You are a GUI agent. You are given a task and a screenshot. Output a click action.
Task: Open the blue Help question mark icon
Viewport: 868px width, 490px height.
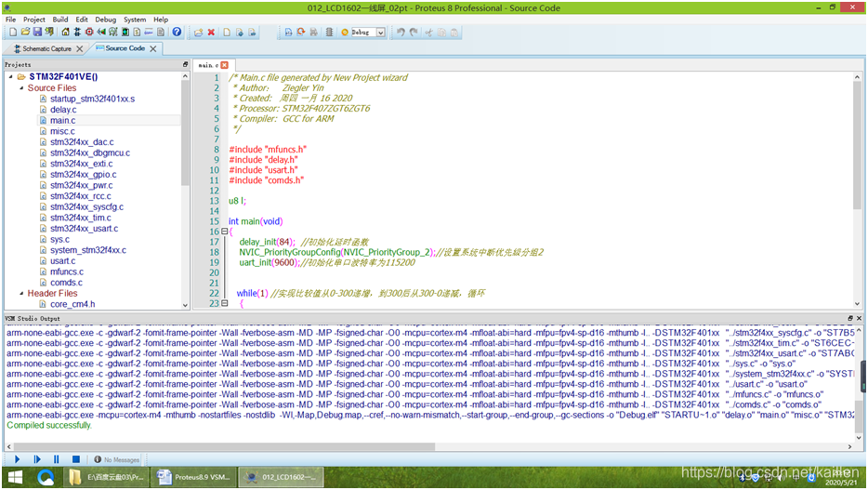(177, 33)
